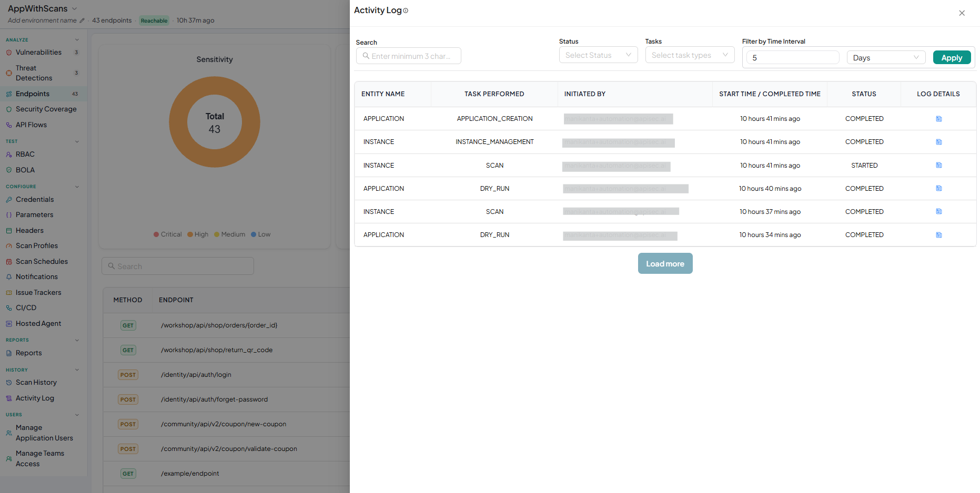Select Scan Schedules in the sidebar
Viewport: 980px width, 493px height.
43,262
